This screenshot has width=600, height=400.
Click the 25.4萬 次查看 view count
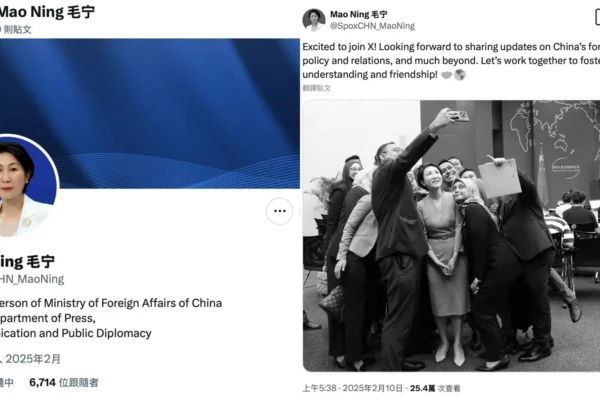[435, 388]
